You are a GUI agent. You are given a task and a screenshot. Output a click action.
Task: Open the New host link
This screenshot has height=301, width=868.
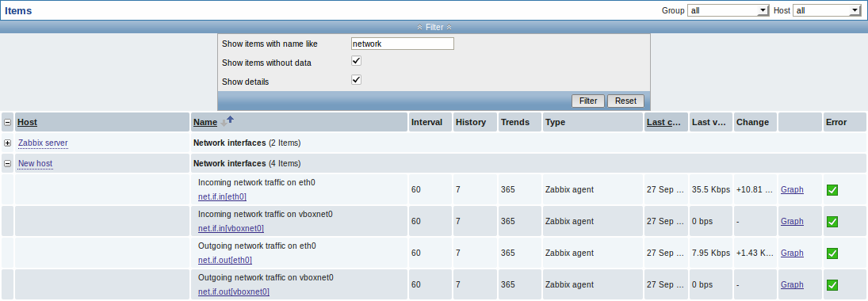tap(36, 164)
